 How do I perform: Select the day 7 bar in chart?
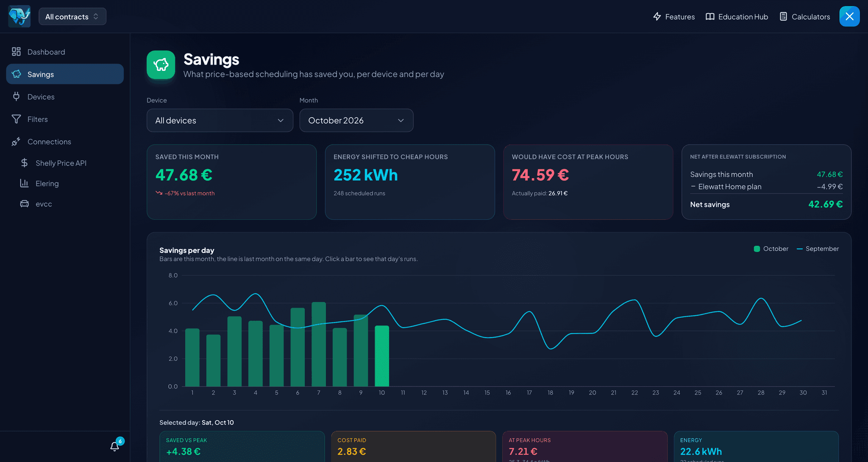[x=319, y=344]
